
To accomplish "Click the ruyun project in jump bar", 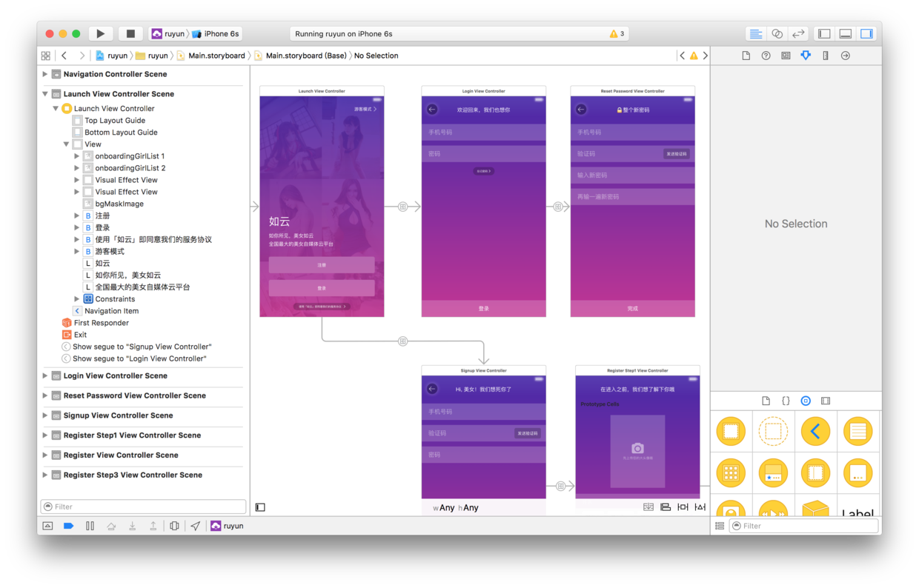I will coord(111,56).
